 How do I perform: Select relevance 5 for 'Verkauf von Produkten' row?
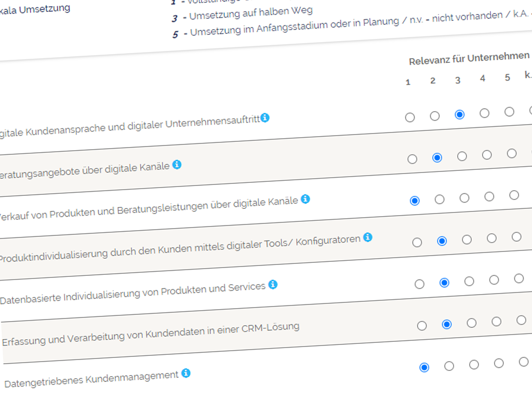coord(514,195)
